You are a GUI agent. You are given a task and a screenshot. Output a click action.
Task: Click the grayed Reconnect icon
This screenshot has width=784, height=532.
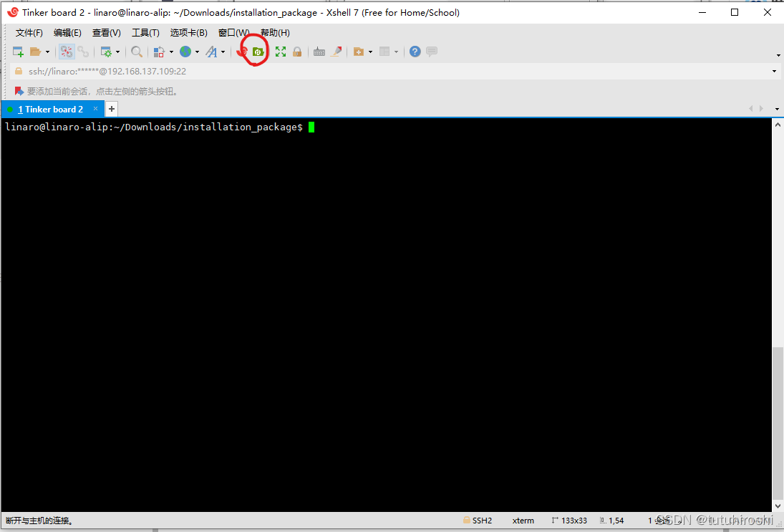84,52
